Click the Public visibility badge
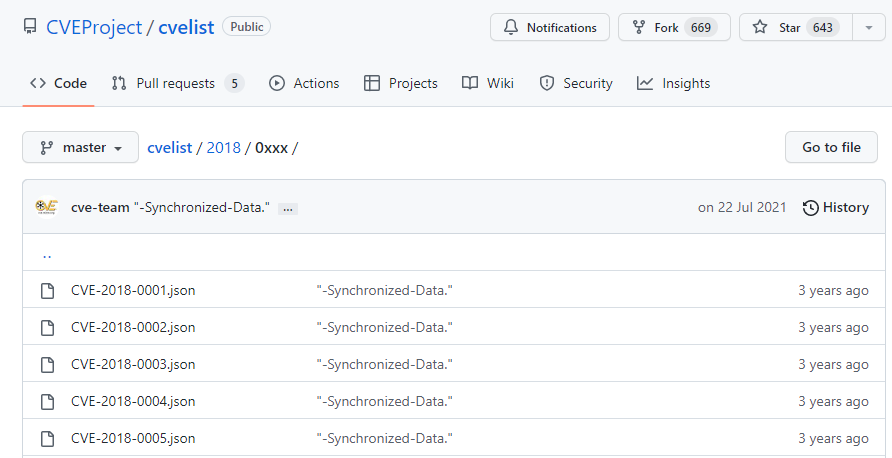892x458 pixels. pyautogui.click(x=246, y=27)
